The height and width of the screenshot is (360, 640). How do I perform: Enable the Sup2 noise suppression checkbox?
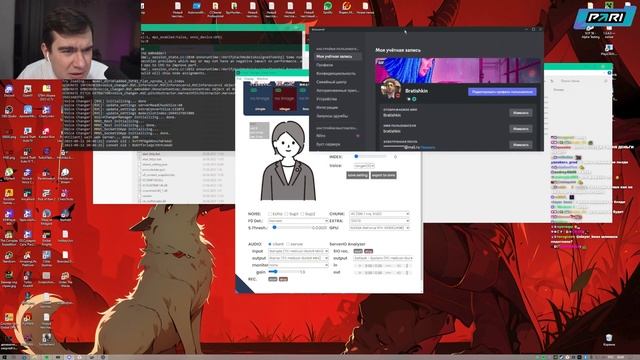(x=302, y=214)
